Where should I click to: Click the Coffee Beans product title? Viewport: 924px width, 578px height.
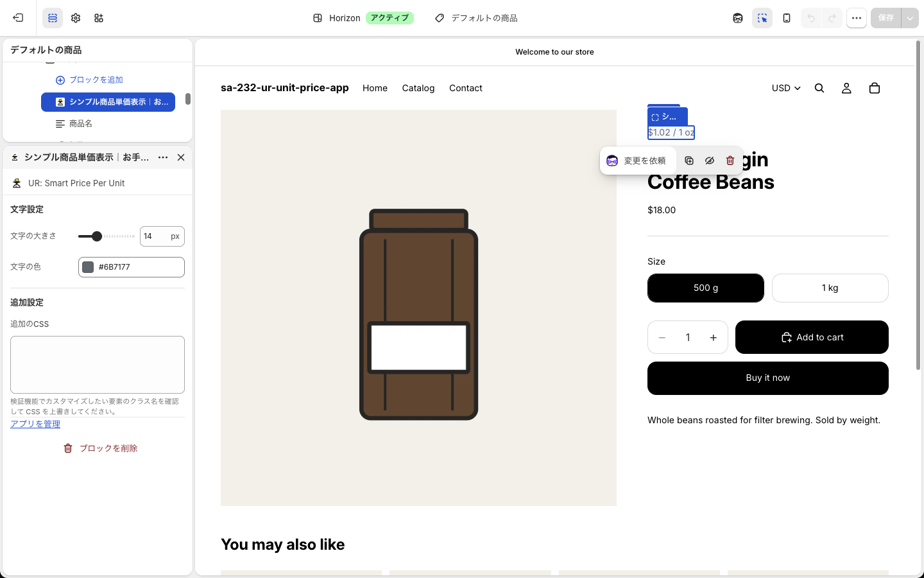pos(711,182)
